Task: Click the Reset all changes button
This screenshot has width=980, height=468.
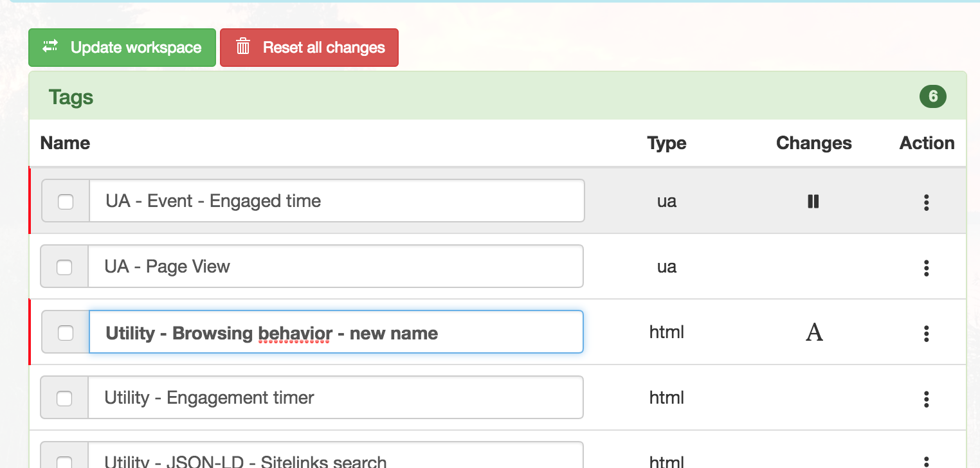Action: 309,48
